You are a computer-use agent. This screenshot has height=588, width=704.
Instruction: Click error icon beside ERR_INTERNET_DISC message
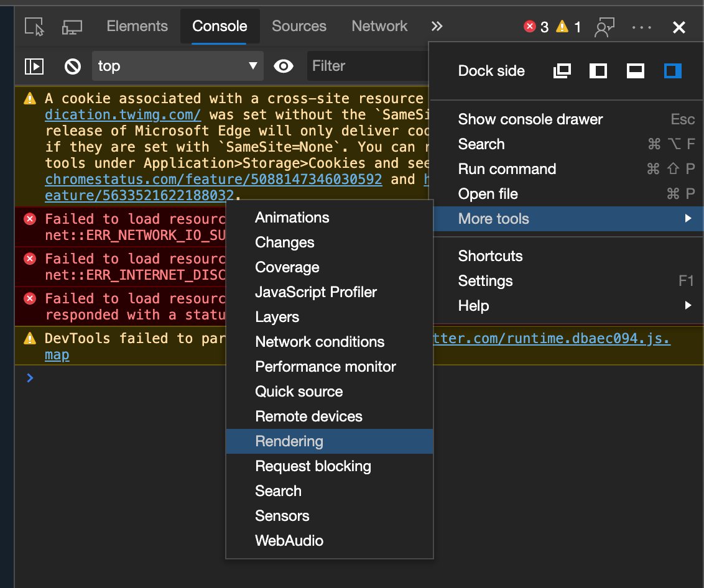30,259
